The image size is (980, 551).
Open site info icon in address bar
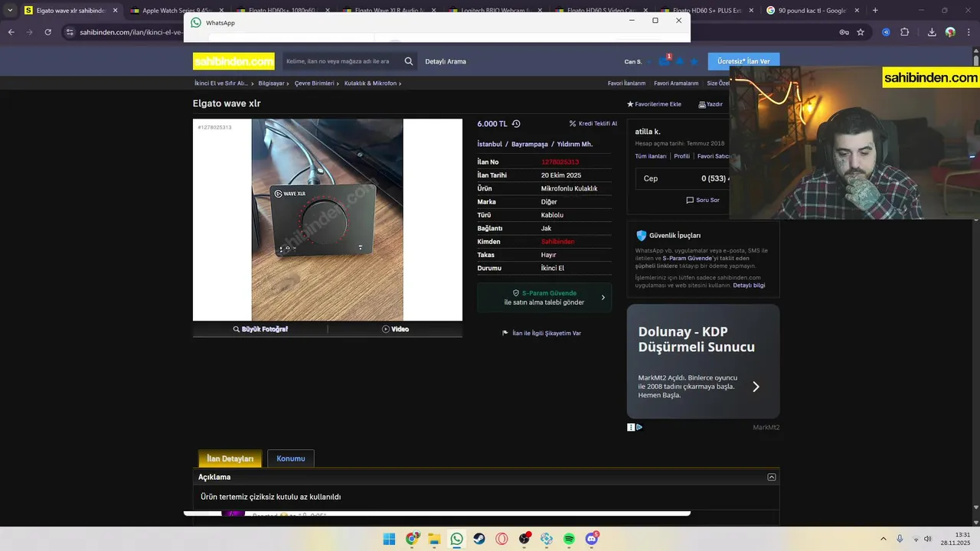click(70, 32)
